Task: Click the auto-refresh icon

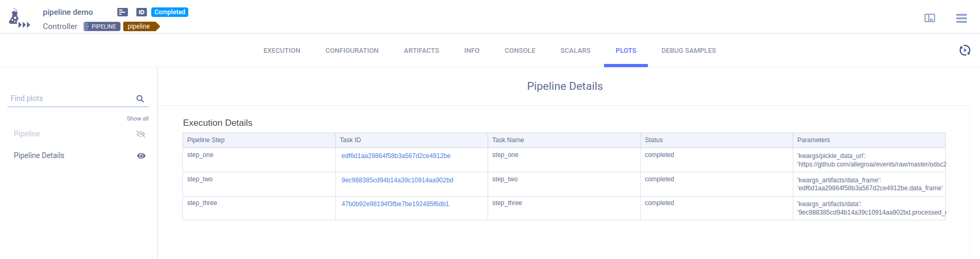Action: [965, 50]
